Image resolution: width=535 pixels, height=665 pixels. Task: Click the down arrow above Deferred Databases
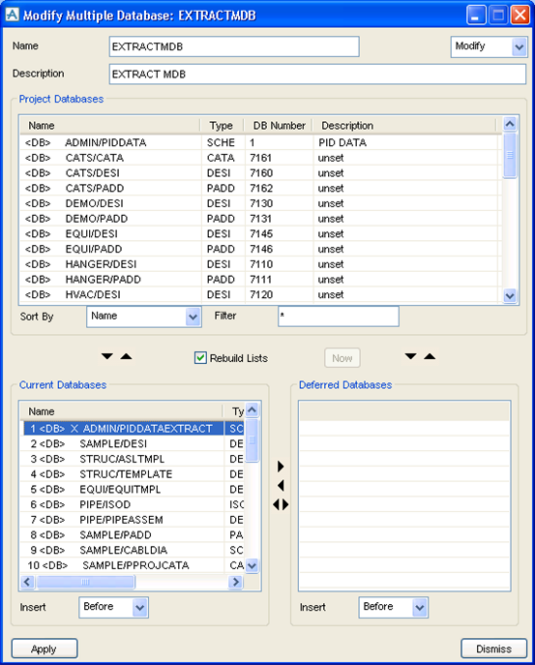[x=410, y=356]
